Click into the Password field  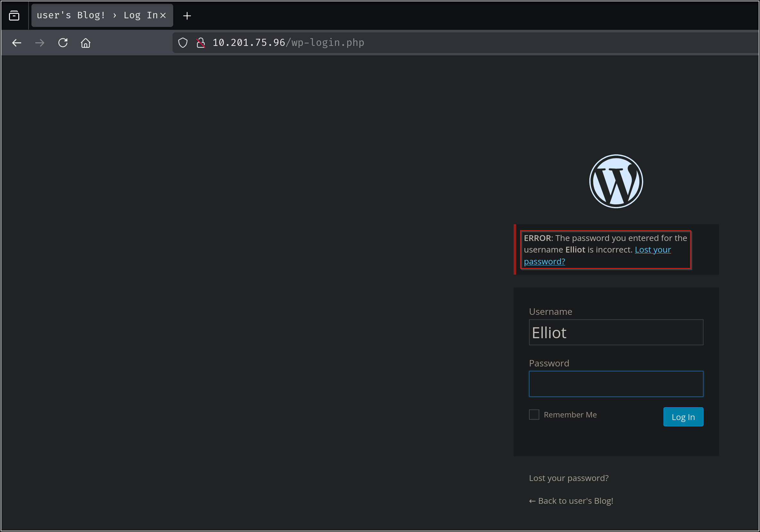(x=616, y=384)
